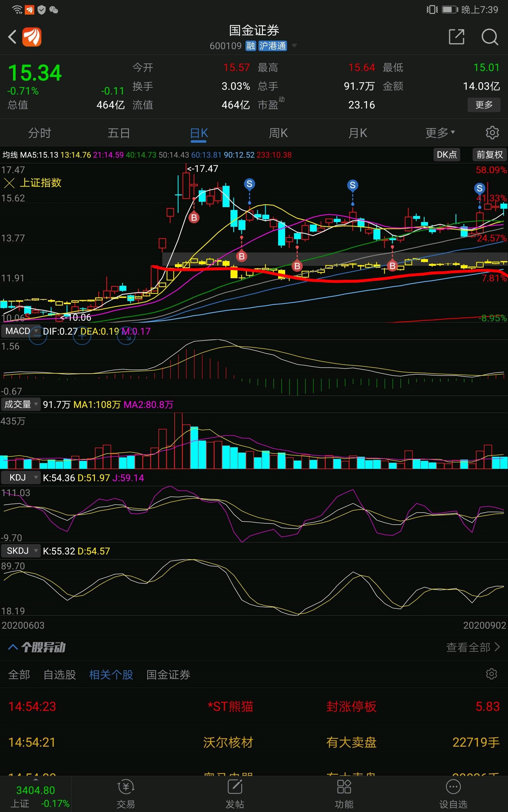Open the KDJ indicator dropdown

21,477
